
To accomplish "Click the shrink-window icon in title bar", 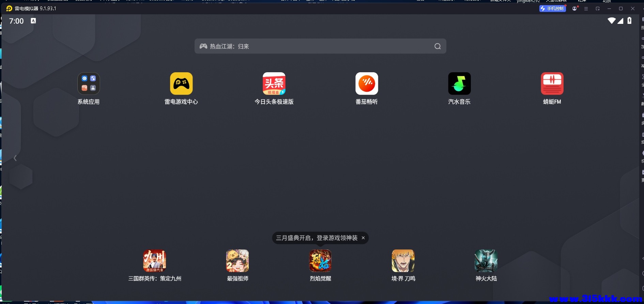I will tap(598, 9).
